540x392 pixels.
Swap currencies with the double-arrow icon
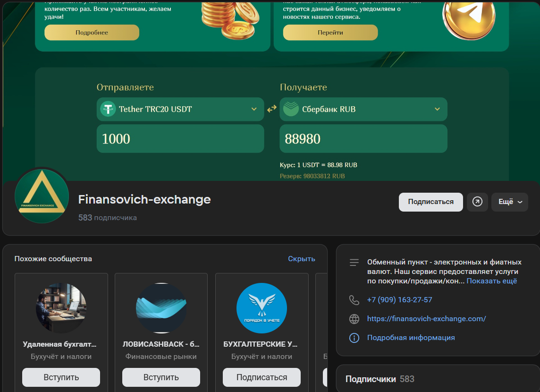pyautogui.click(x=272, y=109)
